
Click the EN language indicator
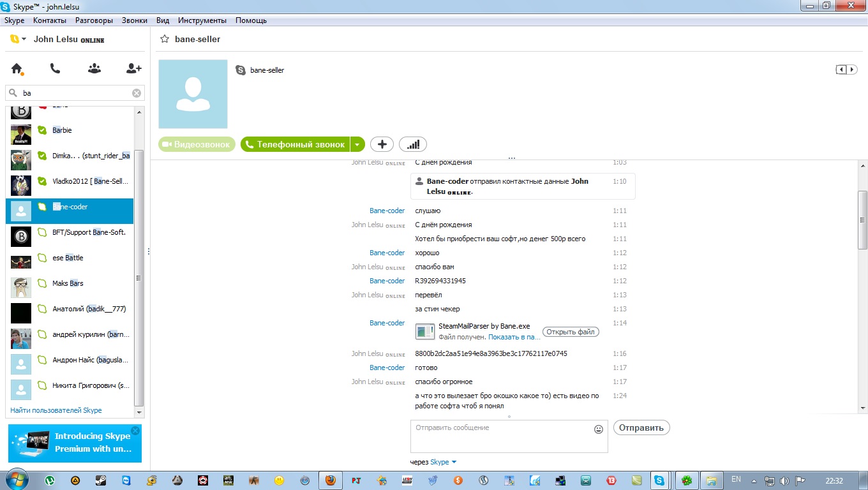tap(736, 479)
